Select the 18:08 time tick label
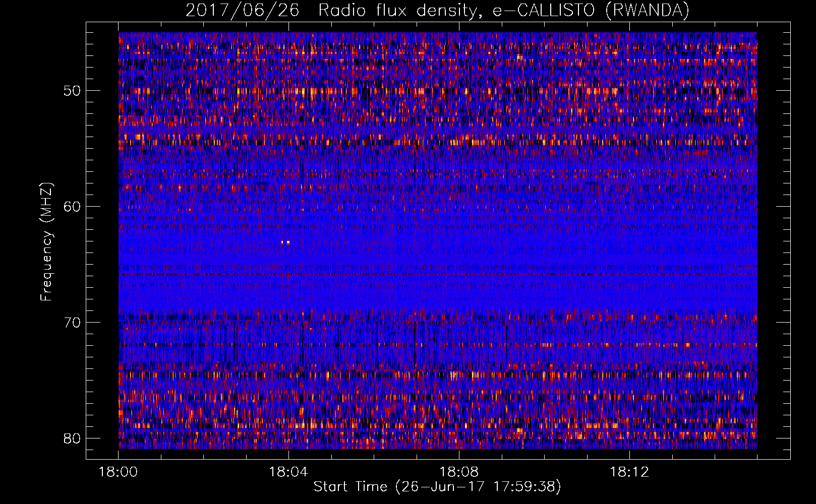Screen dimensions: 816x504 459,472
